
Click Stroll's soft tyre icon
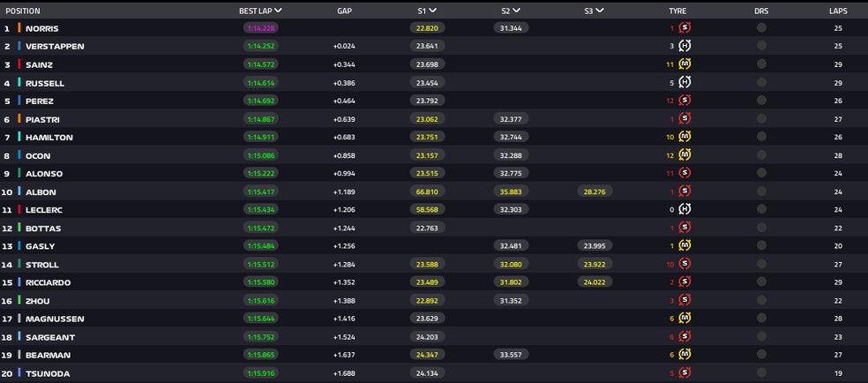point(685,264)
